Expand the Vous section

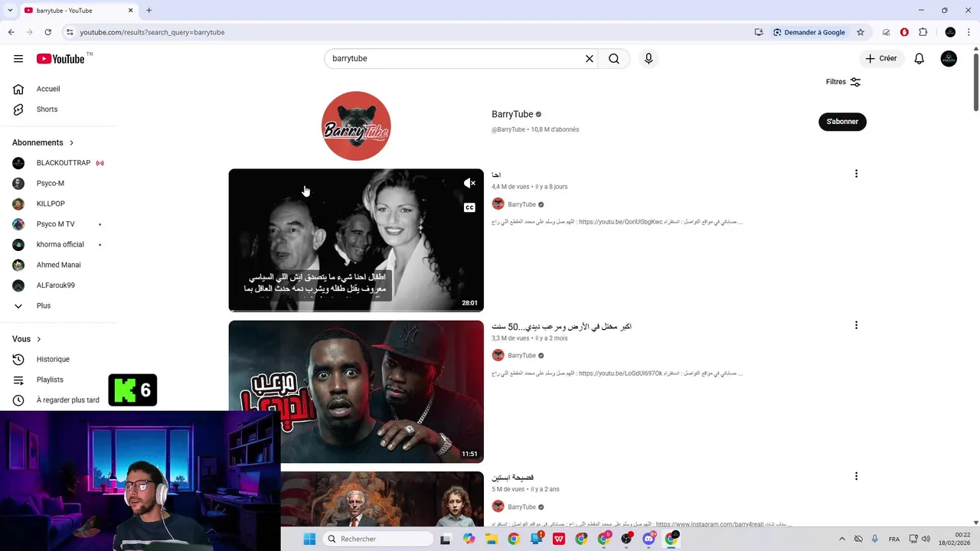pos(27,339)
